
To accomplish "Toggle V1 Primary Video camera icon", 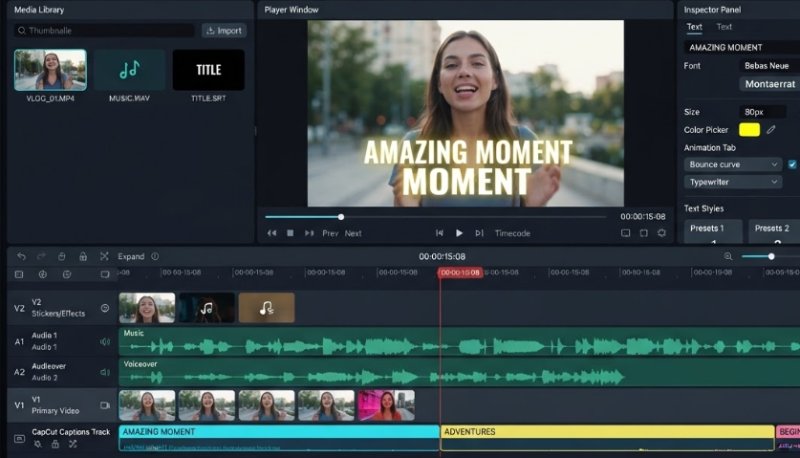I will [105, 405].
